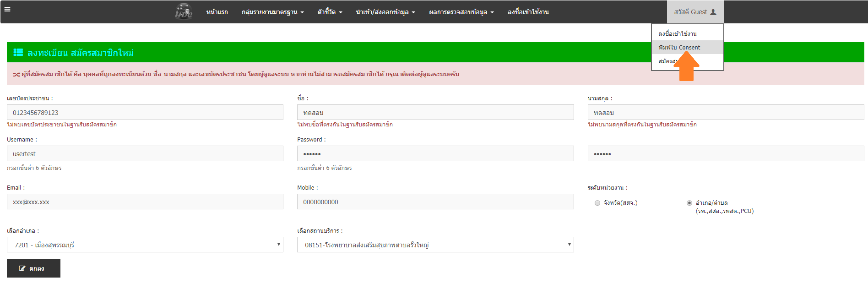Click the green header list icon

(x=18, y=52)
